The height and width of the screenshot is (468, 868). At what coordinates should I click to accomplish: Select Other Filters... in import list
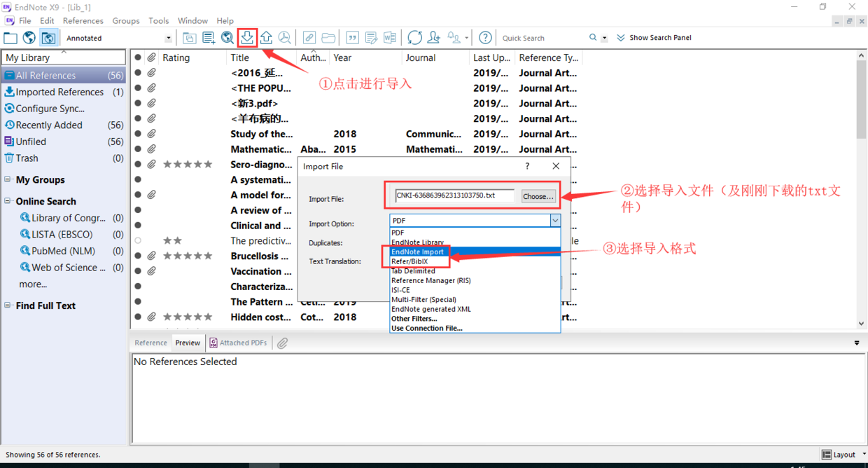pos(414,319)
